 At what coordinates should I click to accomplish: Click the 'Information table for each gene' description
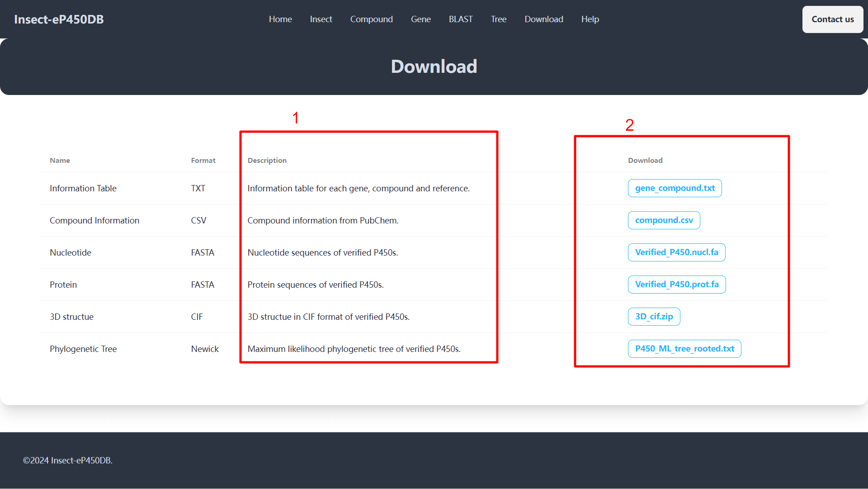click(x=359, y=189)
